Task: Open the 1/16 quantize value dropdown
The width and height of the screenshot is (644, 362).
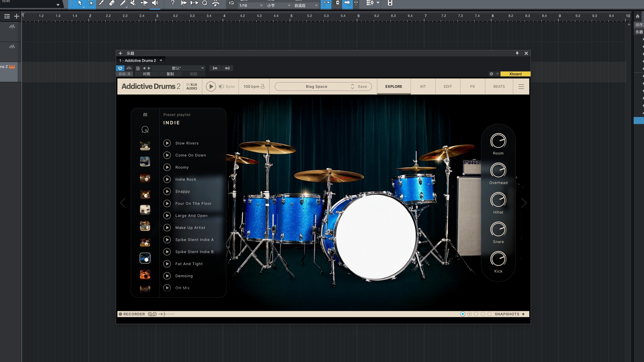Action: click(251, 6)
